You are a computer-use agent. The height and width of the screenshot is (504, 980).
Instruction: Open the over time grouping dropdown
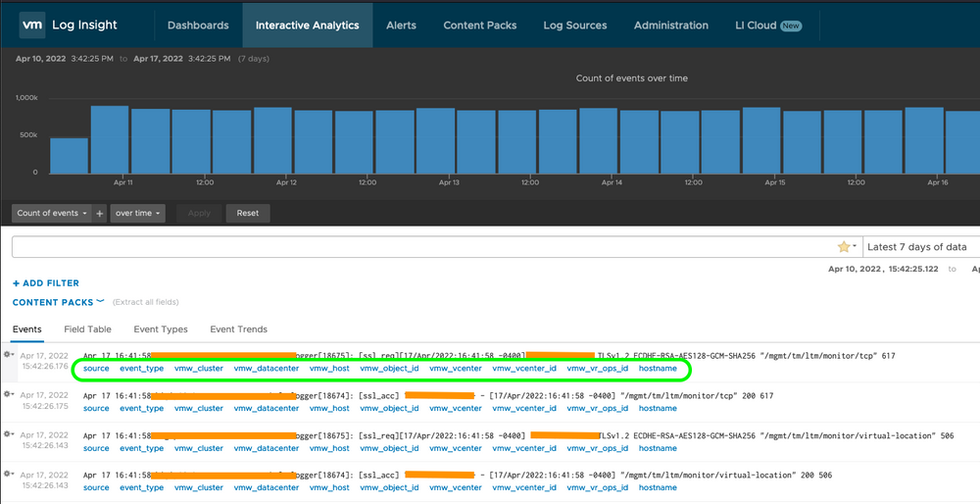(138, 213)
